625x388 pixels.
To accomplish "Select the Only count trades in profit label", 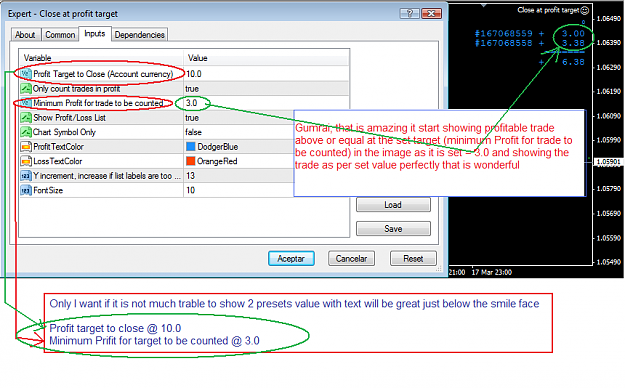I will pos(76,89).
